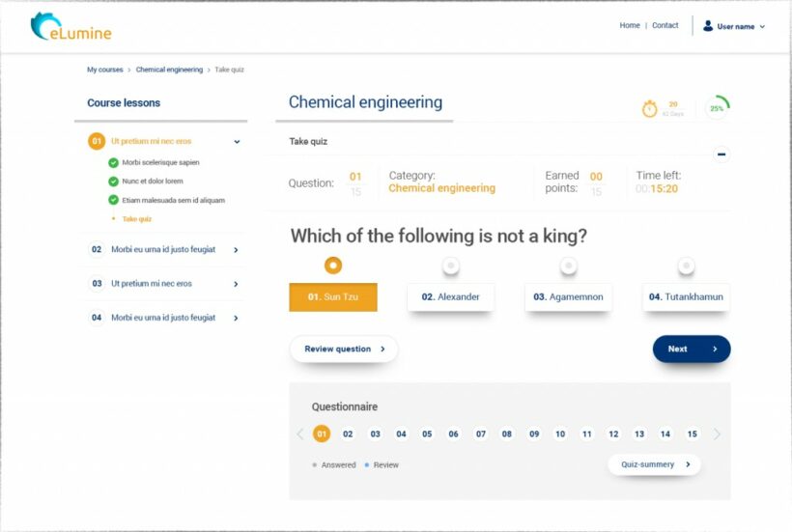Click the eLumine logo
Image resolution: width=792 pixels, height=532 pixels.
click(71, 27)
